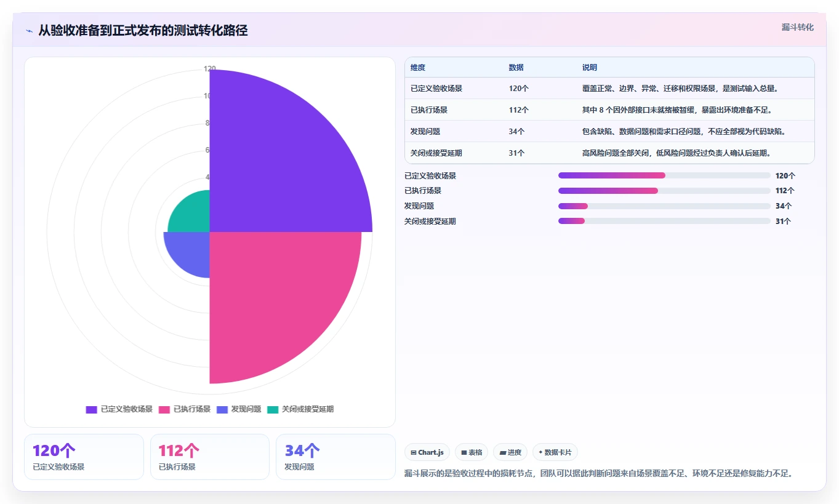Click the teal 关闭或接受延期 chart segment
The height and width of the screenshot is (504, 839).
[x=194, y=216]
